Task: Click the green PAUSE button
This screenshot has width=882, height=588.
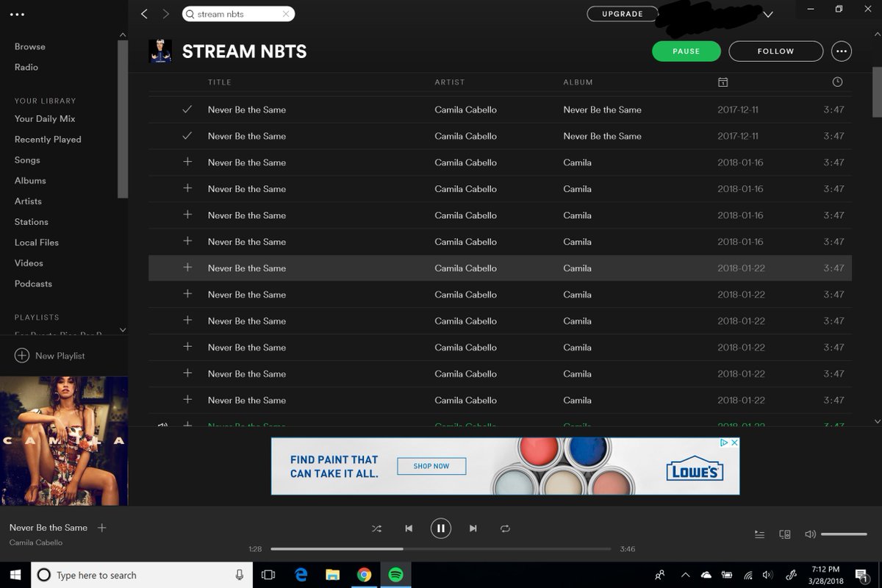Action: pyautogui.click(x=686, y=51)
